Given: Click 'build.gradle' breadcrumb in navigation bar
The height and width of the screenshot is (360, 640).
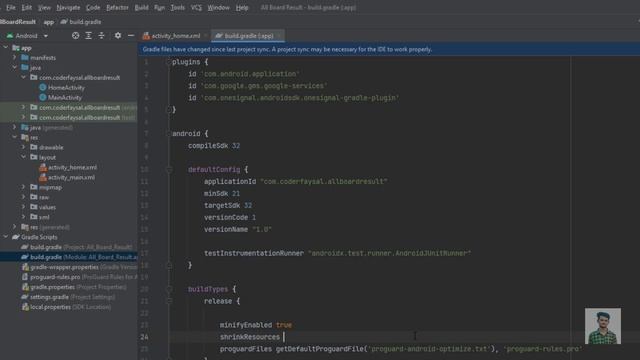Looking at the screenshot, I should (x=81, y=22).
